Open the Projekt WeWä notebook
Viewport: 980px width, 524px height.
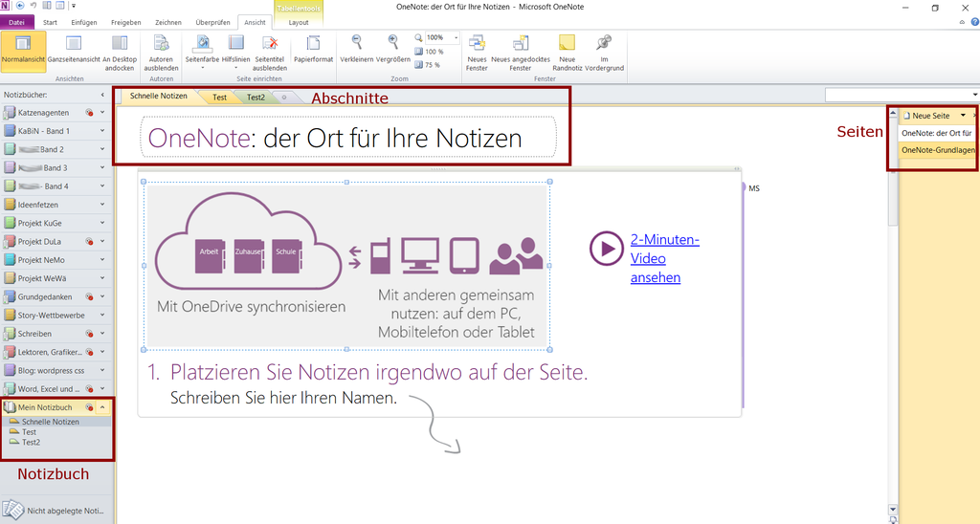[42, 278]
